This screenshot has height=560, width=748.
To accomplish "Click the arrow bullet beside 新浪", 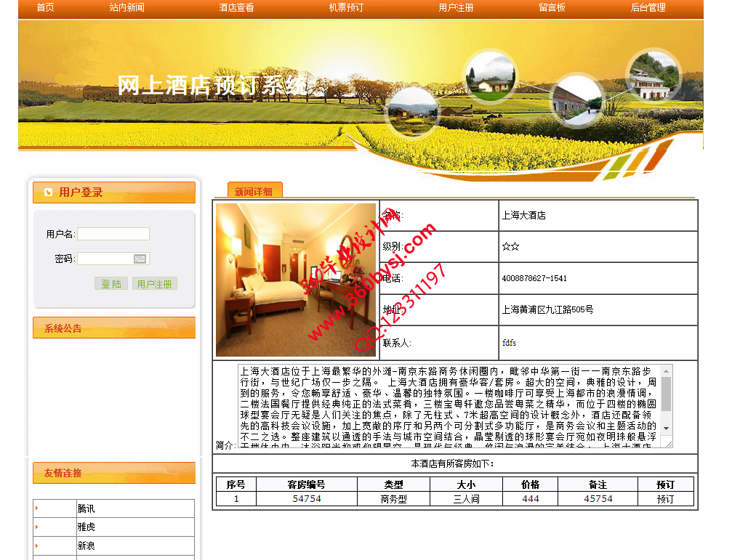I will pyautogui.click(x=36, y=545).
